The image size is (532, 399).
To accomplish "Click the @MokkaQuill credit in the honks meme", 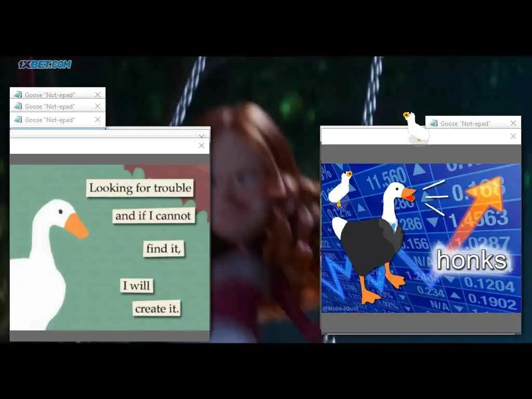I will [340, 309].
